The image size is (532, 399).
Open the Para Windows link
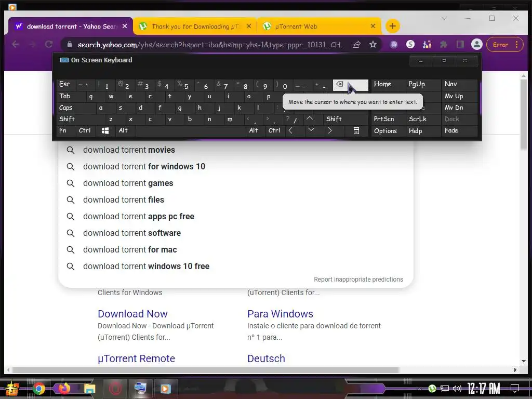click(280, 314)
